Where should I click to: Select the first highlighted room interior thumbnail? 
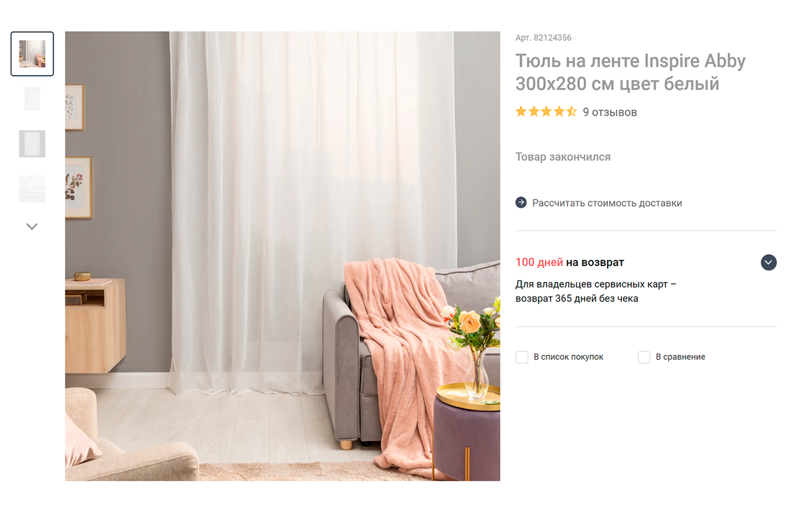tap(32, 54)
